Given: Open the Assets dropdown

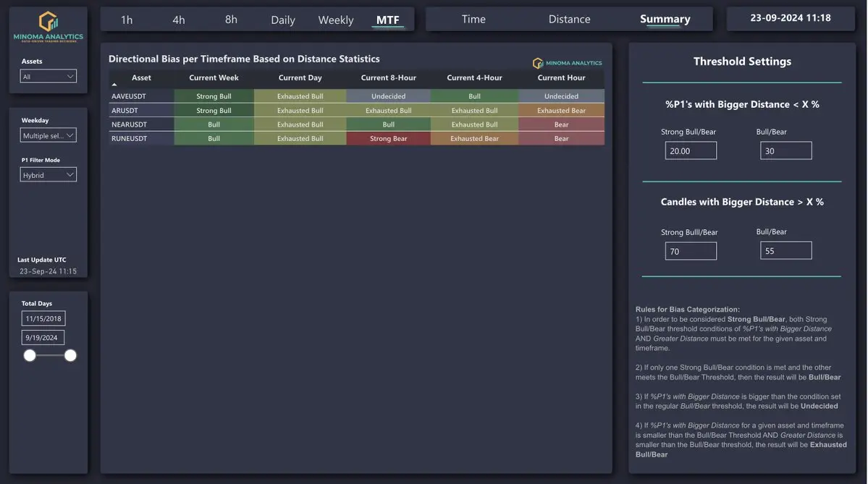Looking at the screenshot, I should 49,77.
